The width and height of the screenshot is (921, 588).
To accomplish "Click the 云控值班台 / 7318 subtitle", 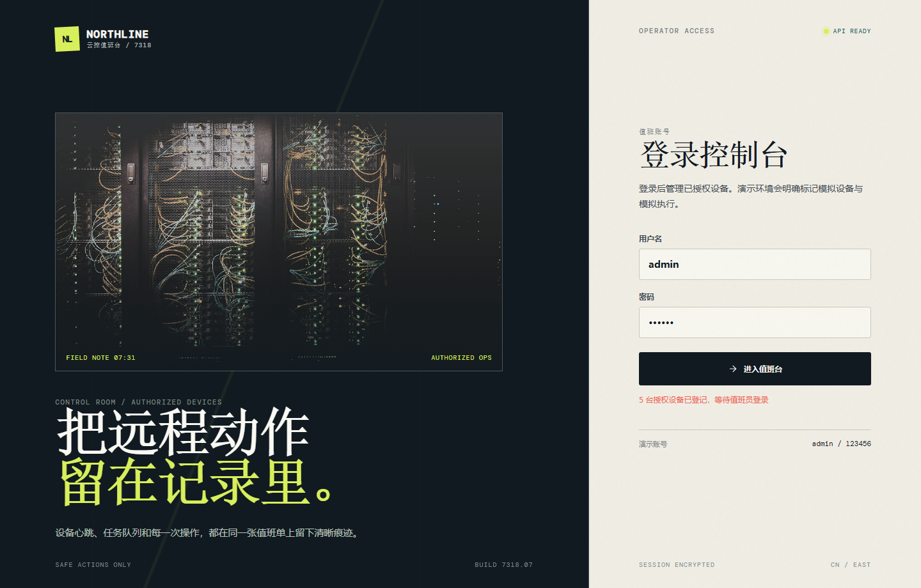I will [x=119, y=45].
